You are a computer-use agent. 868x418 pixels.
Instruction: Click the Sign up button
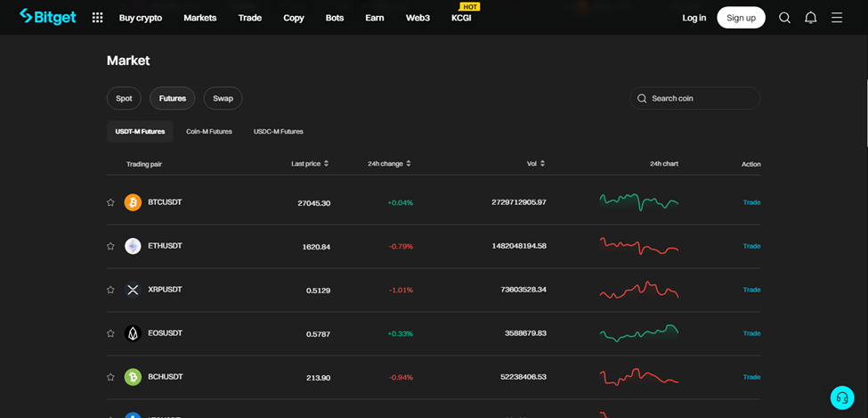(x=742, y=18)
